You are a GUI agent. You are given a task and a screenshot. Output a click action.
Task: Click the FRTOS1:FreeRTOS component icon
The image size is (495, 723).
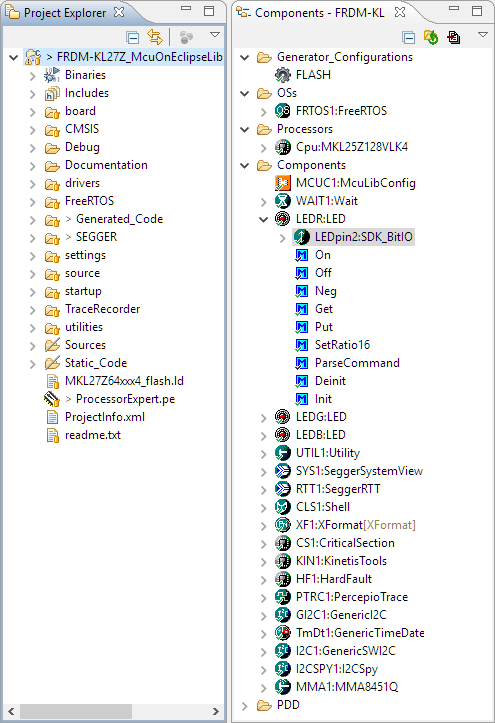coord(283,111)
